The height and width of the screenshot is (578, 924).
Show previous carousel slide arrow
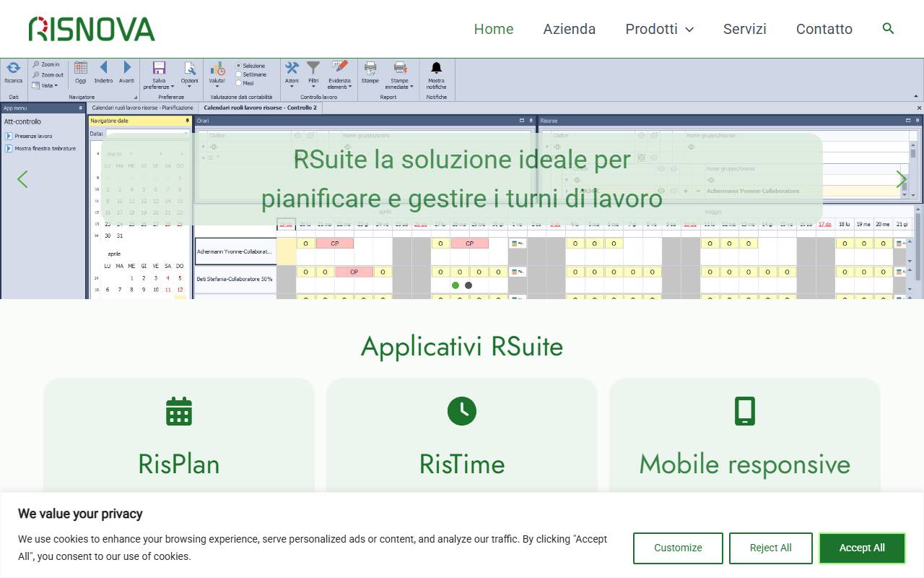[22, 179]
